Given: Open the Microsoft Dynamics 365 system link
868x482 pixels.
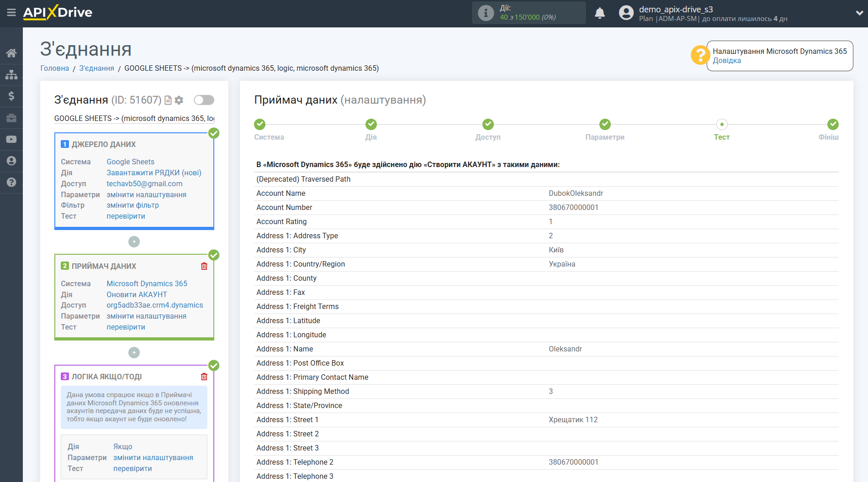Looking at the screenshot, I should (x=147, y=283).
